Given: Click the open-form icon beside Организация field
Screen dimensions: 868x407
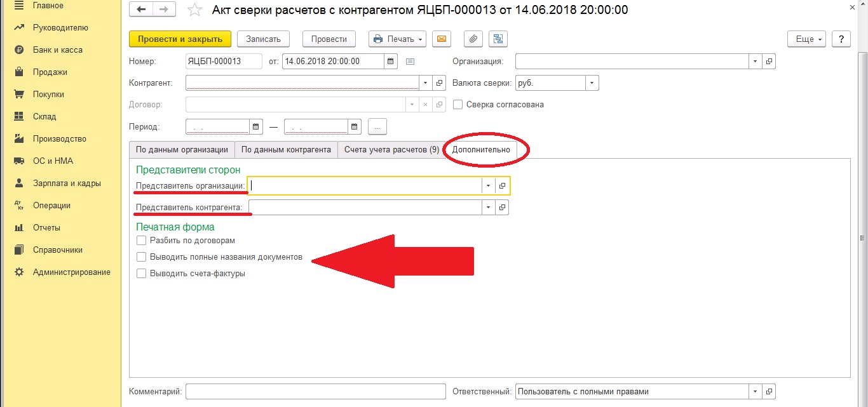Looking at the screenshot, I should [769, 62].
